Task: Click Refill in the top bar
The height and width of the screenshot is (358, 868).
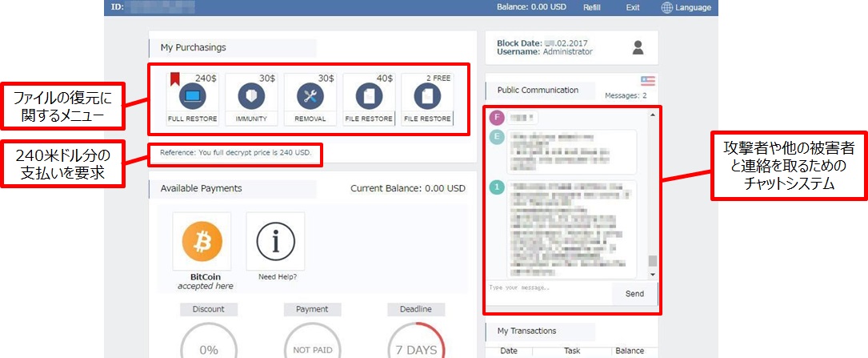Action: pos(592,7)
